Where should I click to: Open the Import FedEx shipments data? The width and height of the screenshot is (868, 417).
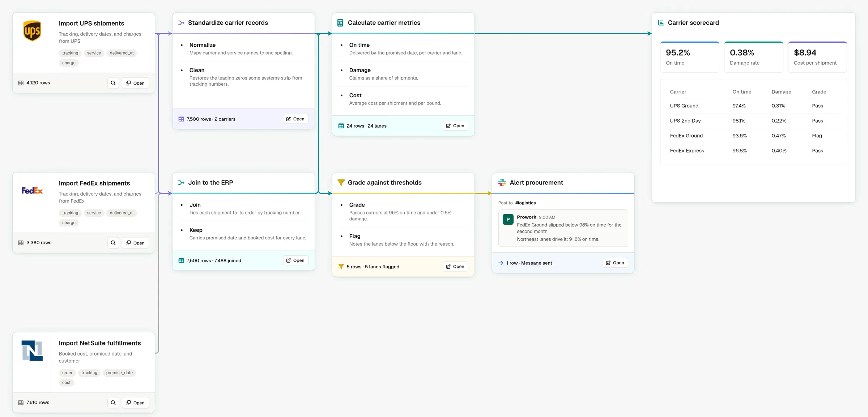click(x=135, y=243)
